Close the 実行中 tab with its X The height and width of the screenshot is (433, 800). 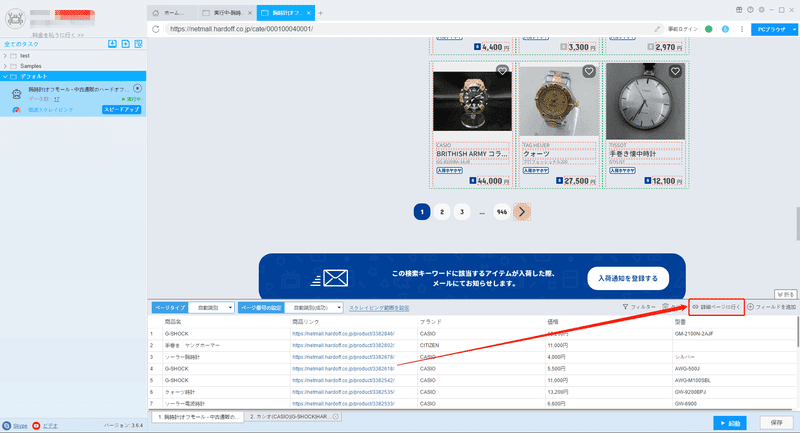point(249,13)
